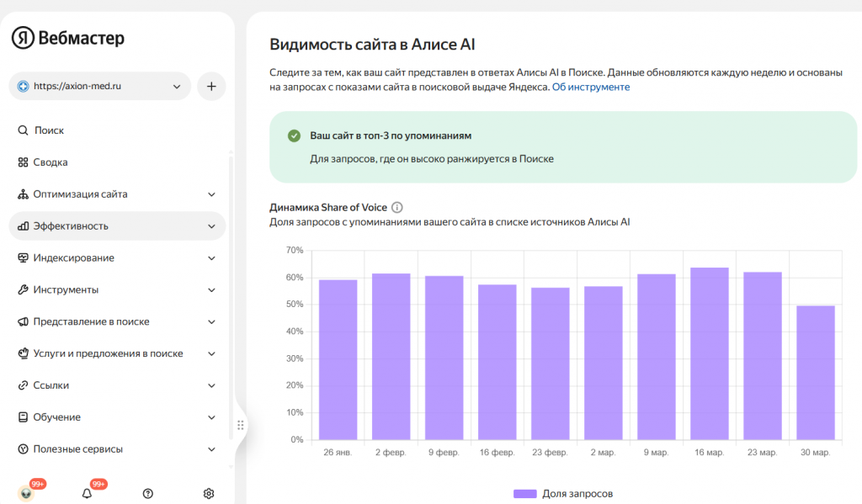862x504 pixels.
Task: Click the heading Видимость сайта в Алисе AI
Action: coord(372,45)
